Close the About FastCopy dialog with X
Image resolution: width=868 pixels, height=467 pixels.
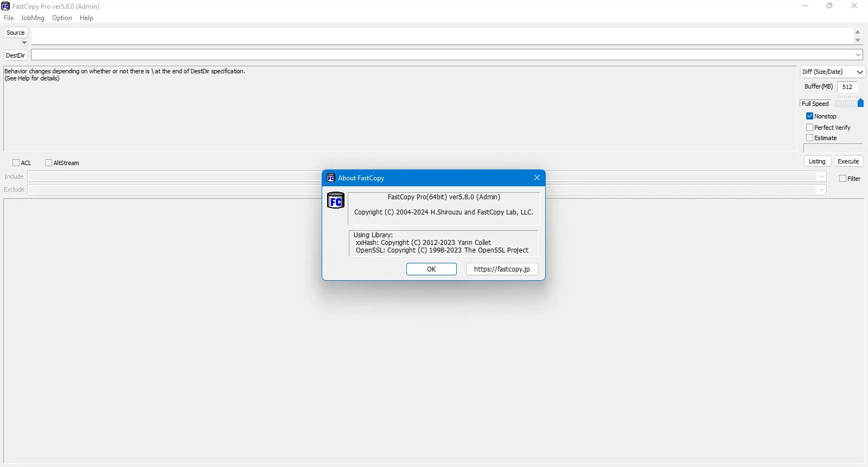pos(537,178)
